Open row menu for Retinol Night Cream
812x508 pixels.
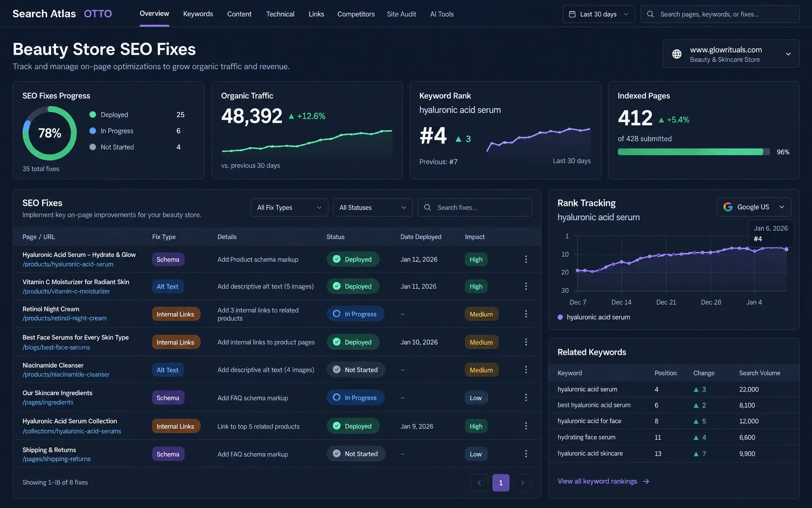pos(526,314)
